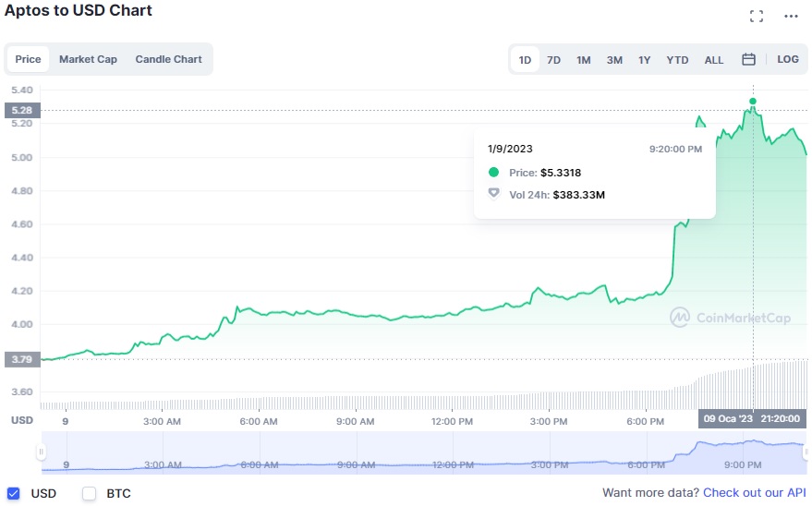Image resolution: width=812 pixels, height=506 pixels.
Task: Select the 1M time range
Action: (x=584, y=60)
